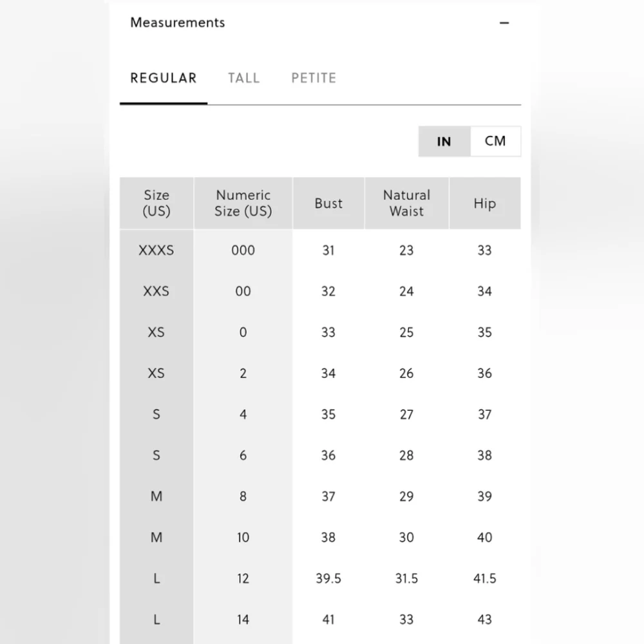
Task: Toggle units to CM
Action: click(495, 141)
